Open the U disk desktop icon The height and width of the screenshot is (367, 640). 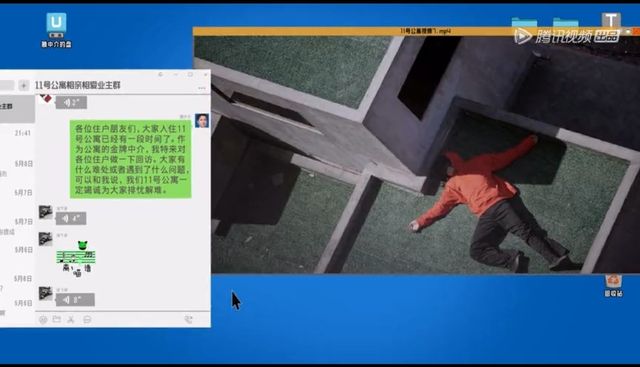(x=56, y=30)
